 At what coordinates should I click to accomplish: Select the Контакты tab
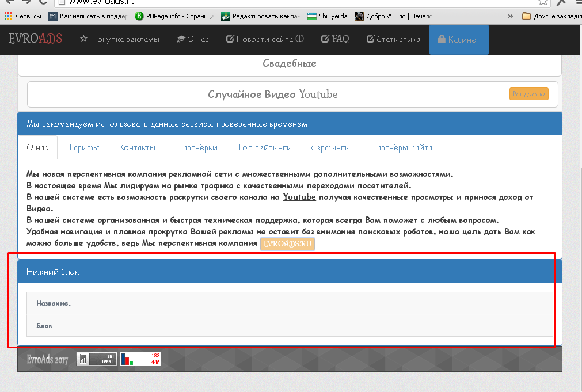137,147
